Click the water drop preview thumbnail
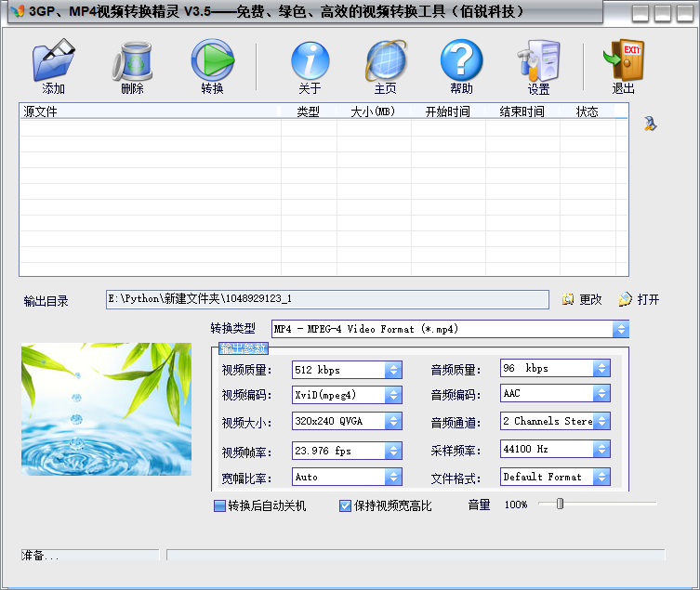This screenshot has width=700, height=590. click(x=106, y=409)
